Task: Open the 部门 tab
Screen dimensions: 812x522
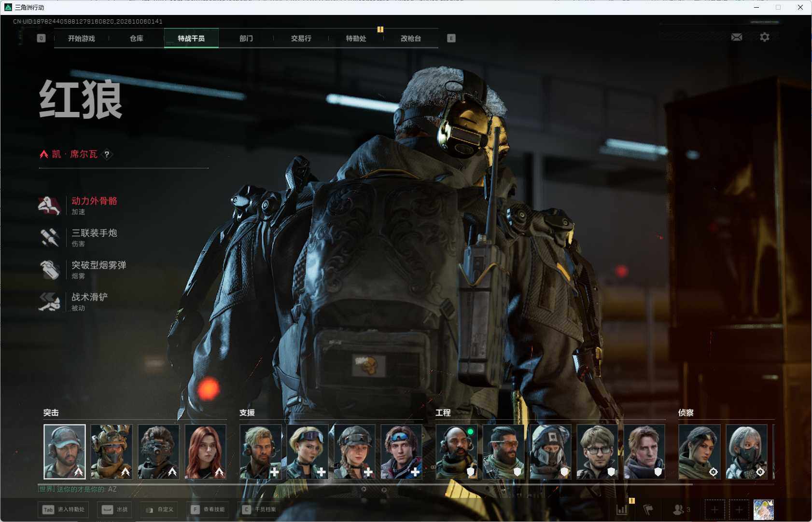Action: (x=246, y=38)
